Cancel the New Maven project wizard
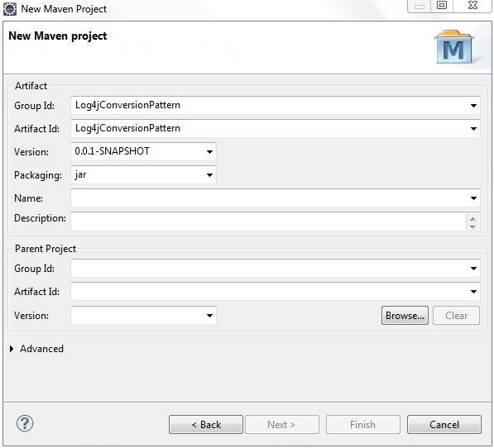The height and width of the screenshot is (448, 494). click(444, 425)
